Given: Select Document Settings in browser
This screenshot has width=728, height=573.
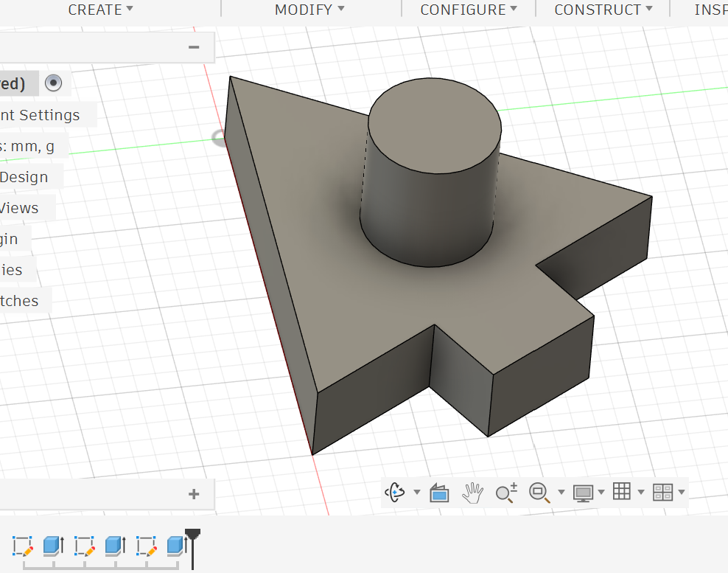Looking at the screenshot, I should tap(40, 115).
